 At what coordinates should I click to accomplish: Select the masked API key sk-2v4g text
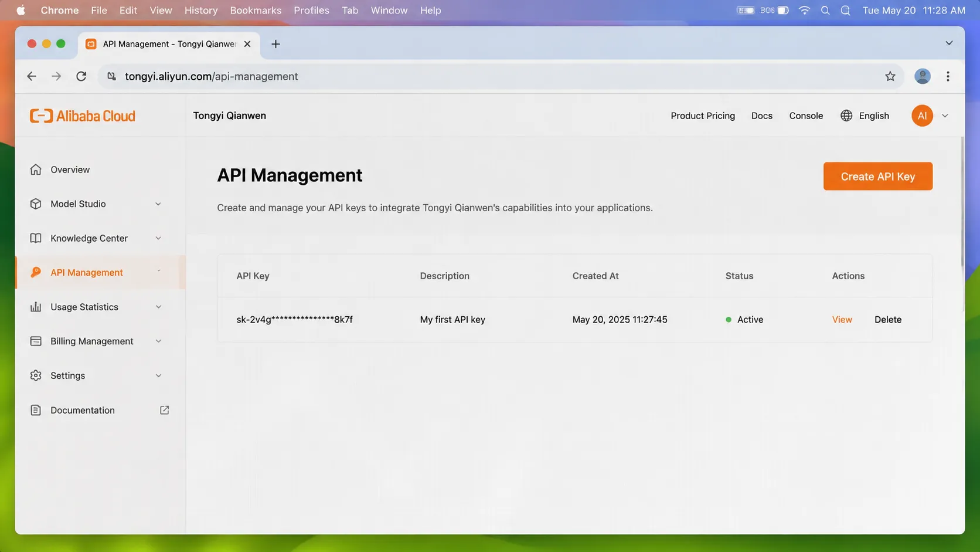294,320
